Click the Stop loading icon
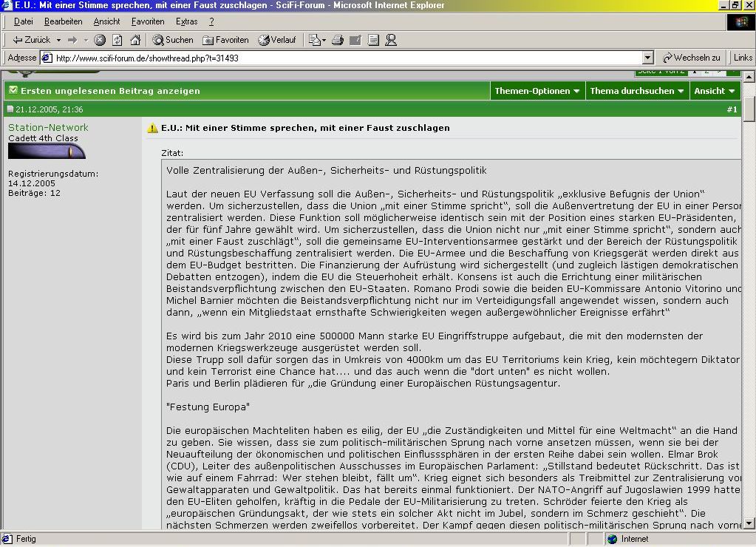Image resolution: width=756 pixels, height=547 pixels. [100, 40]
